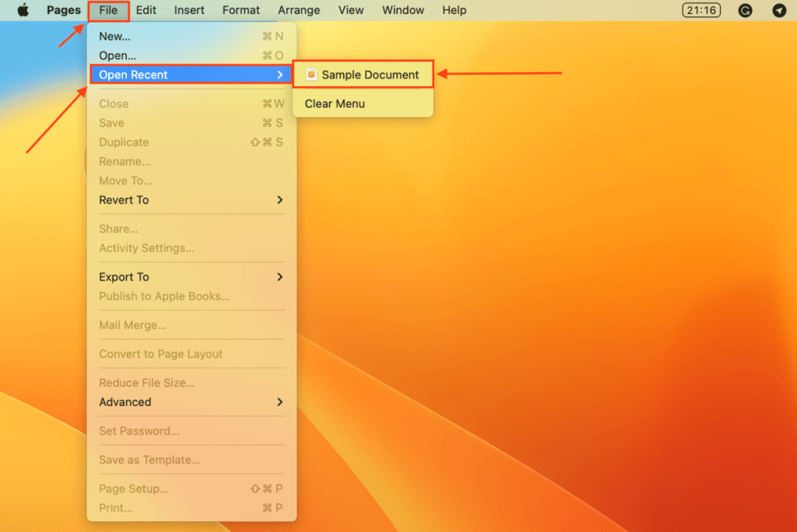Image resolution: width=797 pixels, height=532 pixels.
Task: Open the Format menu
Action: [x=241, y=10]
